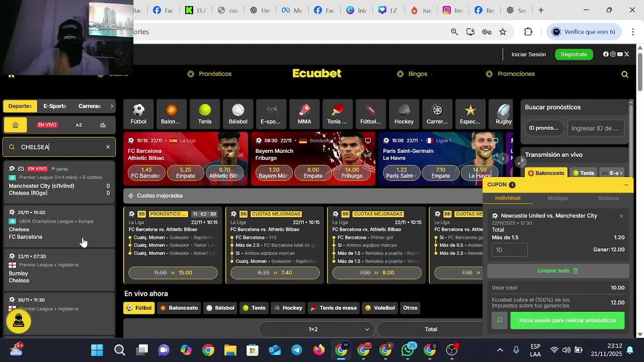Open the MMA sport category icon
Image resolution: width=644 pixels, height=362 pixels.
pyautogui.click(x=304, y=114)
